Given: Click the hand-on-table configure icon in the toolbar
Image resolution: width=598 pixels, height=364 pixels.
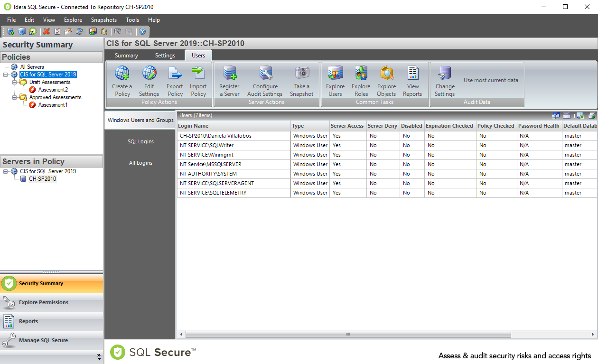Looking at the screenshot, I should pos(68,31).
